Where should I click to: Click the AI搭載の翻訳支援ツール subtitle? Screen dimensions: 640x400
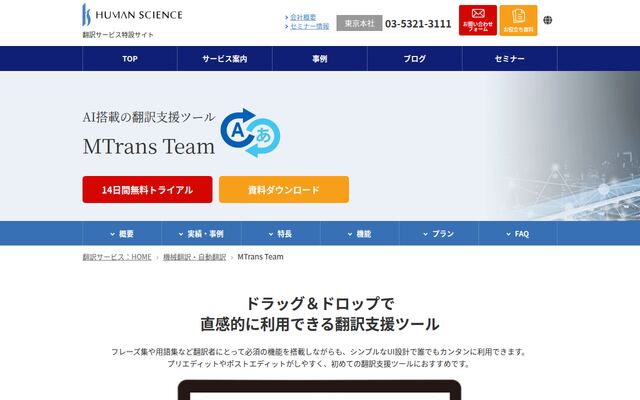pyautogui.click(x=149, y=117)
